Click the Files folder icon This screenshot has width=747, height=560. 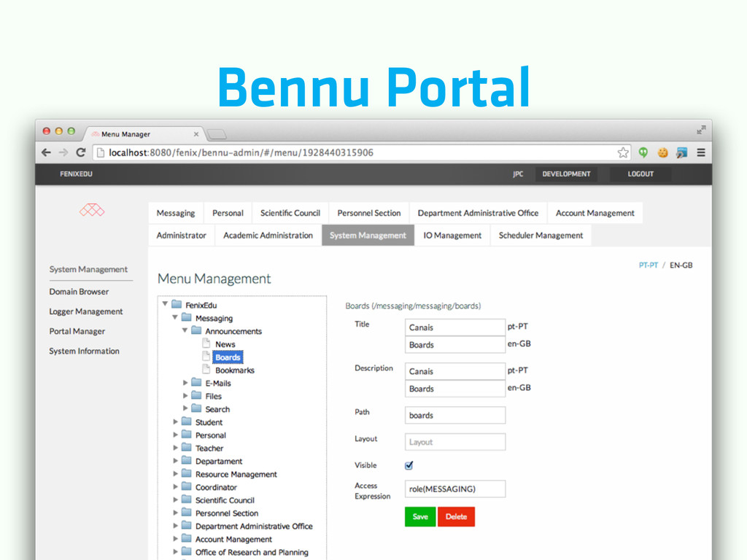(196, 395)
